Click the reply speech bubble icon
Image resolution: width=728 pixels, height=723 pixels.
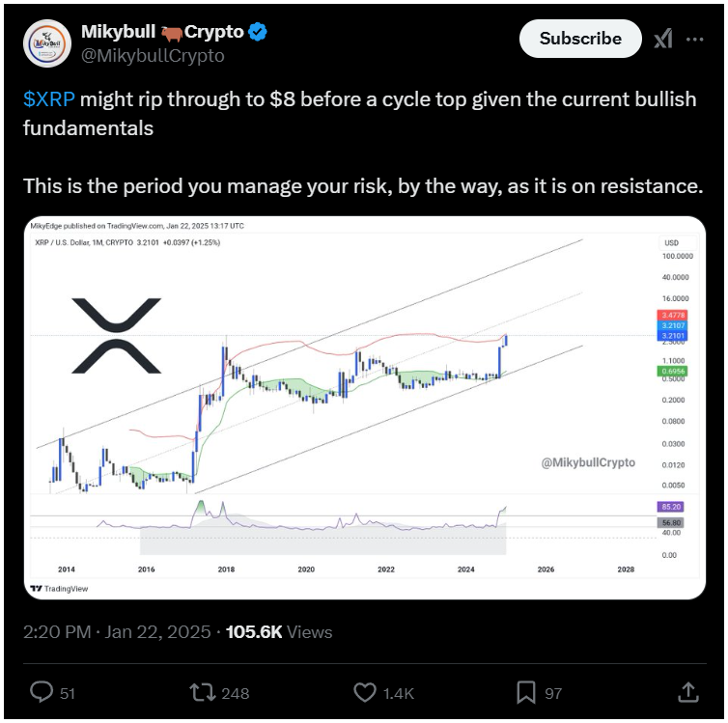point(42,692)
